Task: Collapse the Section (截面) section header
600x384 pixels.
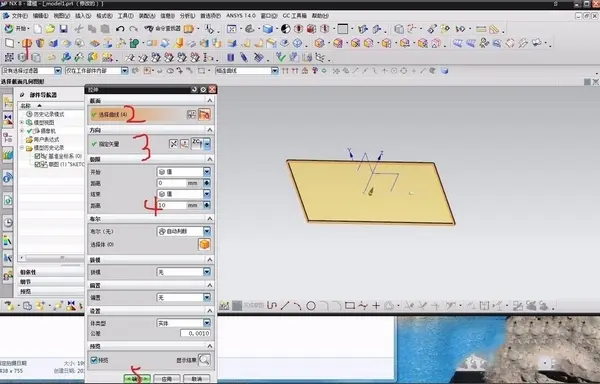Action: (x=209, y=101)
